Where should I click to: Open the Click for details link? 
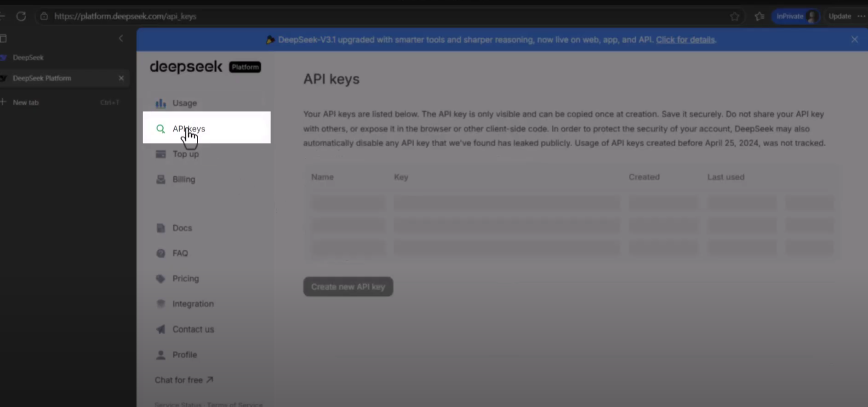tap(685, 40)
